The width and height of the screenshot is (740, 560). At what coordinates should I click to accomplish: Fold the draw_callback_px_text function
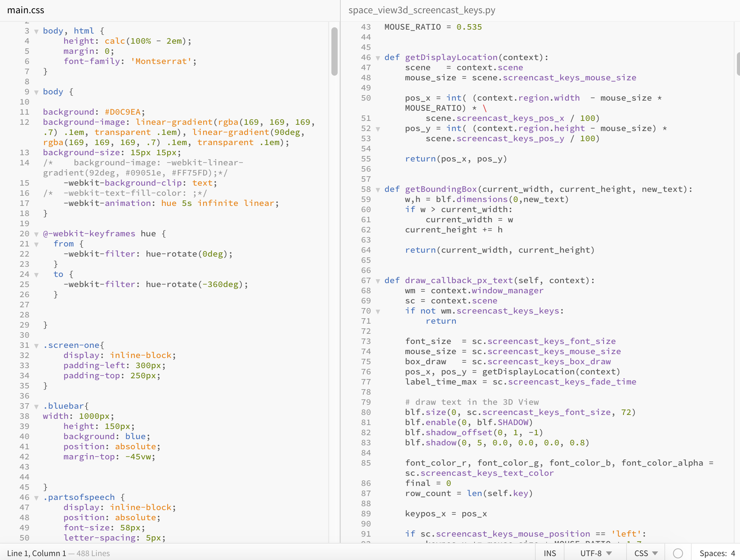pyautogui.click(x=378, y=281)
